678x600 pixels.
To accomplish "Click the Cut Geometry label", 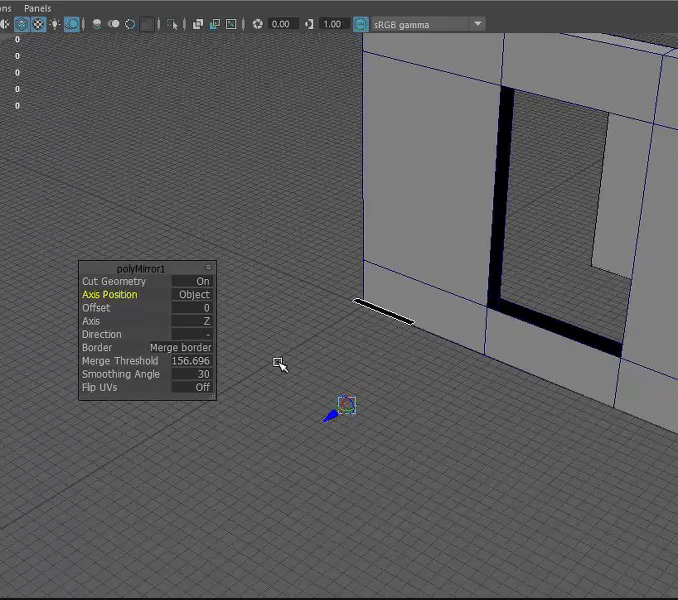I will tap(114, 281).
